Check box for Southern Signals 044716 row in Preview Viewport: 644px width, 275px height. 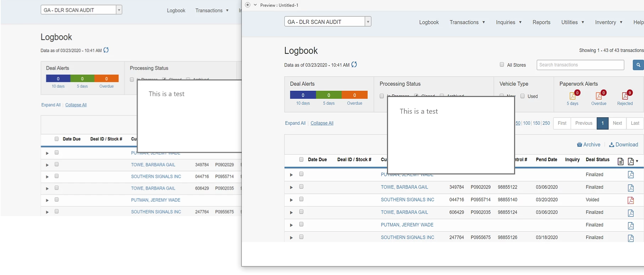(x=301, y=199)
